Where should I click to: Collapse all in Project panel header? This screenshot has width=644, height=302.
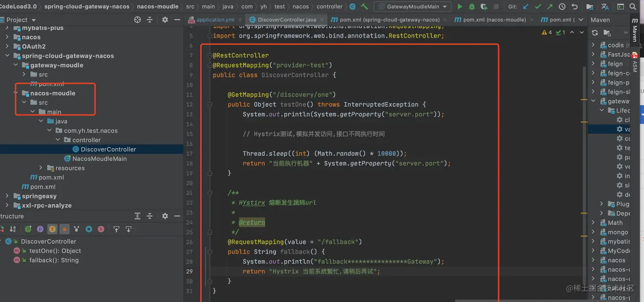[x=149, y=20]
